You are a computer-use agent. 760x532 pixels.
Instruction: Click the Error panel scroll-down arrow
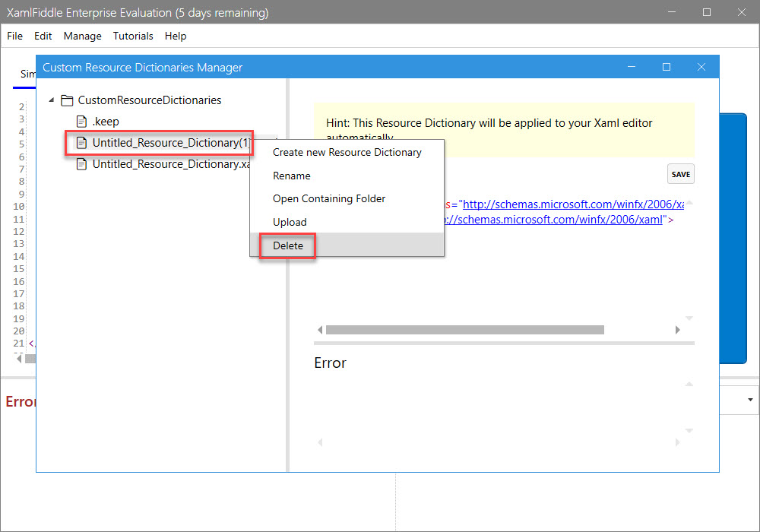689,430
